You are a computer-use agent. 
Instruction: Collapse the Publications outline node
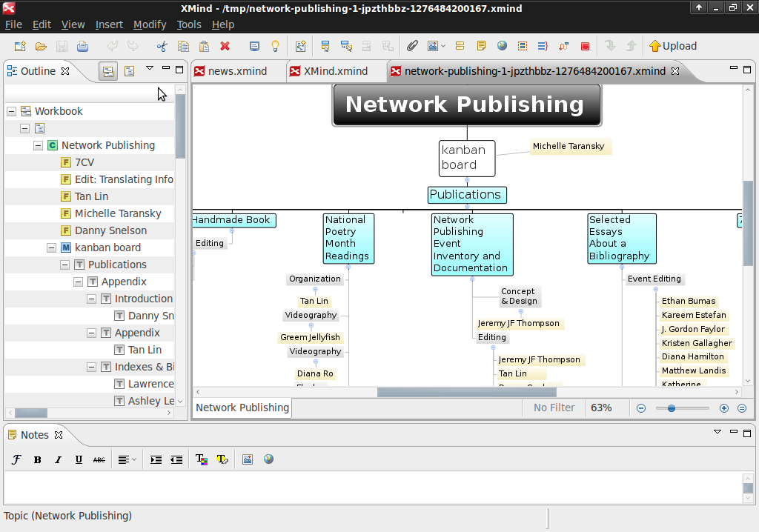tap(65, 265)
